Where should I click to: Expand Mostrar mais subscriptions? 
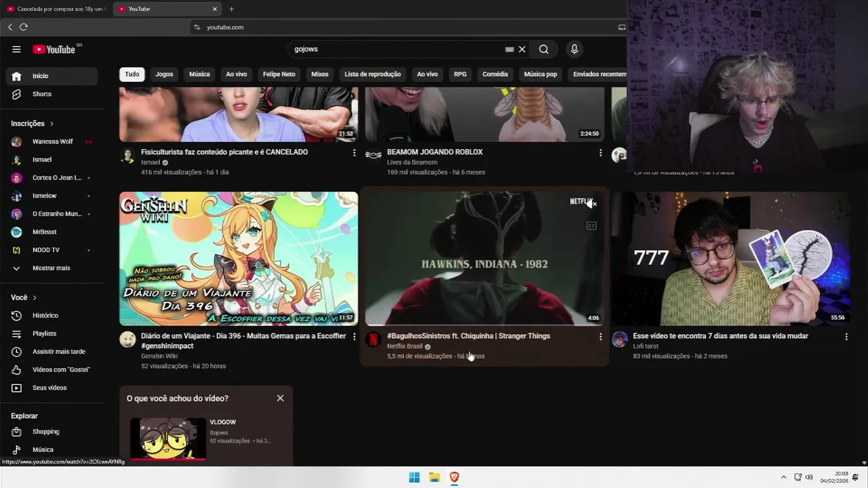point(53,268)
